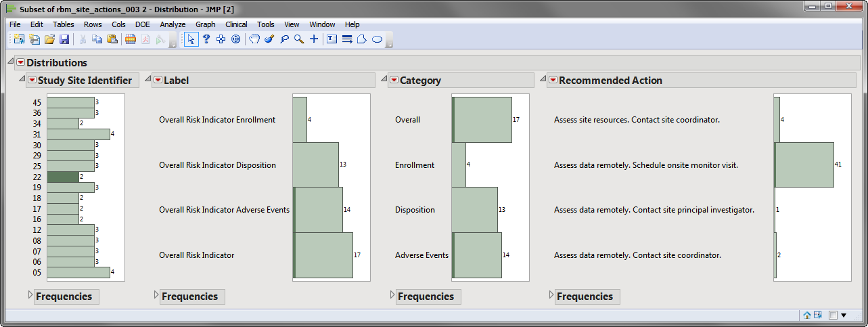Open the Analyze menu
Viewport: 868px width, 327px height.
[x=173, y=24]
